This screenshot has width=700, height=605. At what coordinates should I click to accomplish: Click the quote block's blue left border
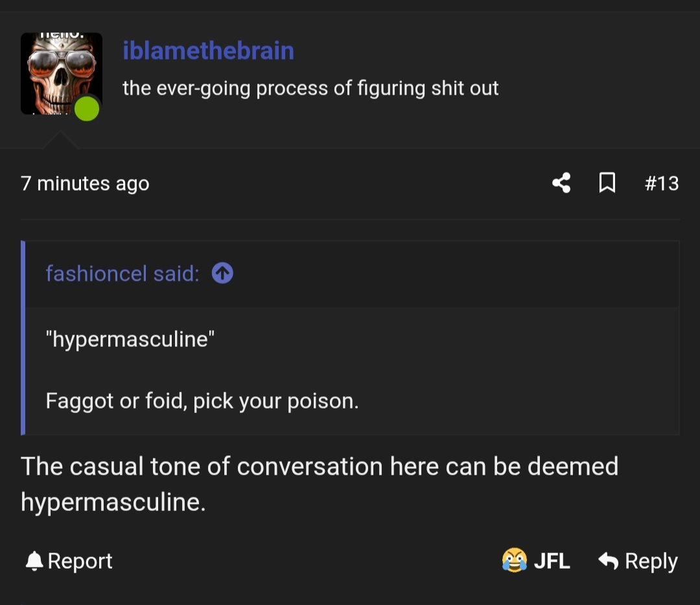pos(23,337)
